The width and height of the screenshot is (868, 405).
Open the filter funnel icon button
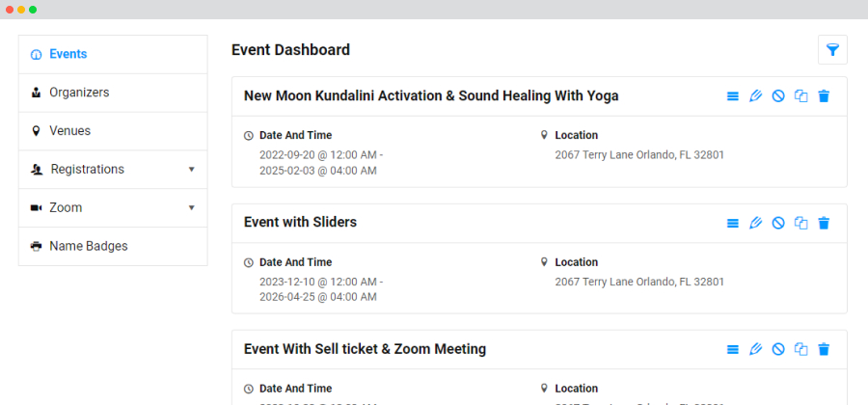coord(832,50)
